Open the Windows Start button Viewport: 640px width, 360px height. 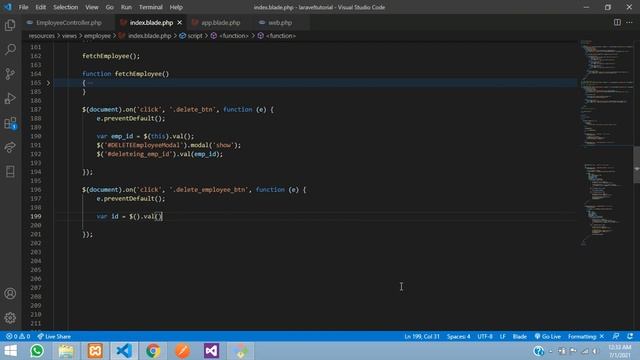pos(10,351)
